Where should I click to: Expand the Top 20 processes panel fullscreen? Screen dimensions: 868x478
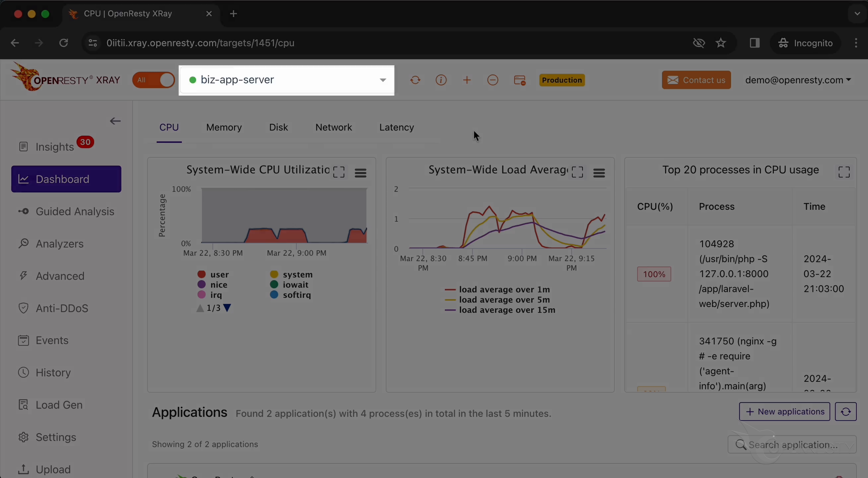pos(844,172)
